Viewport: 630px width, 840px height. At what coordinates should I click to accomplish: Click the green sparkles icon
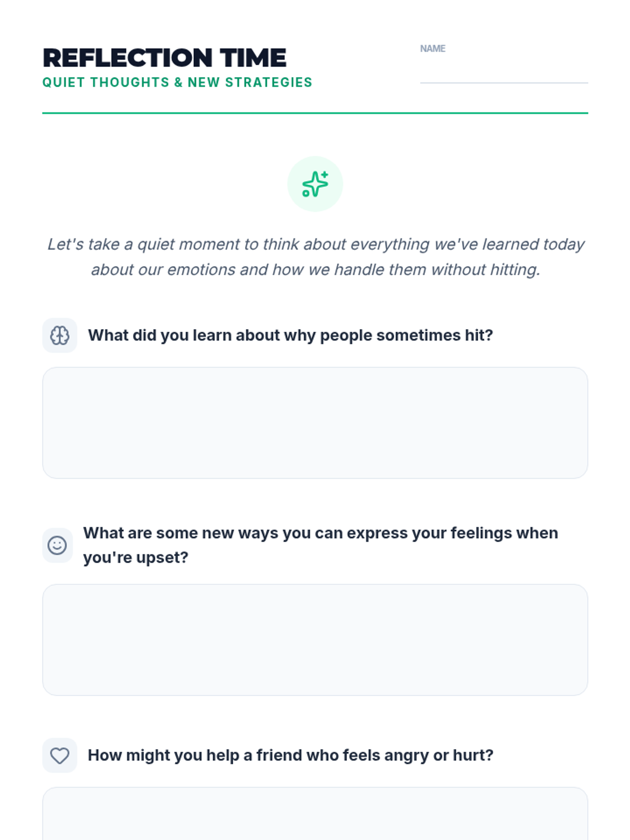click(315, 184)
